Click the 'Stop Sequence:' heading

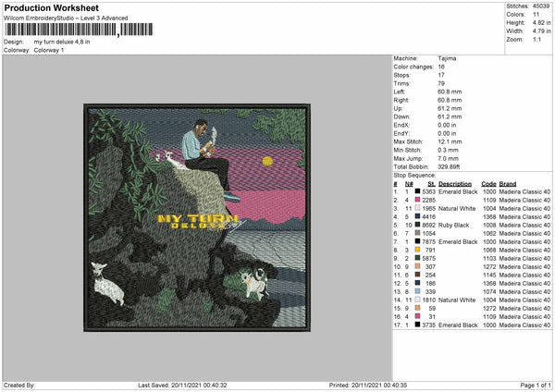click(414, 176)
